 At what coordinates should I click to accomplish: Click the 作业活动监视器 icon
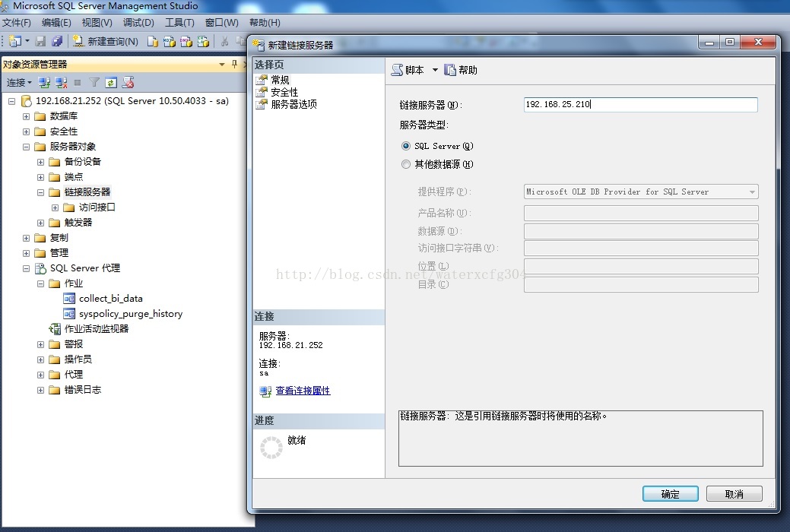pyautogui.click(x=55, y=329)
